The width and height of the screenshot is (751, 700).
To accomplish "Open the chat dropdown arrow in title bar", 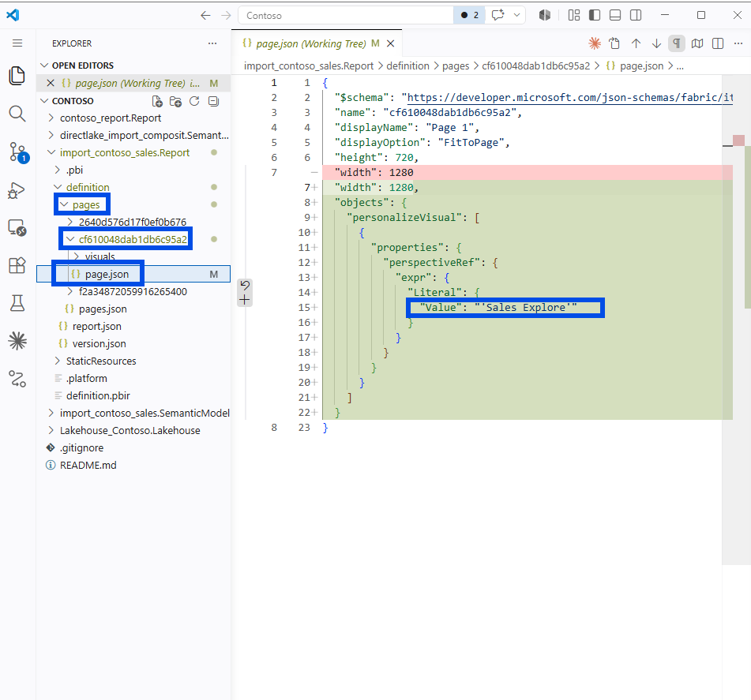I will point(516,15).
